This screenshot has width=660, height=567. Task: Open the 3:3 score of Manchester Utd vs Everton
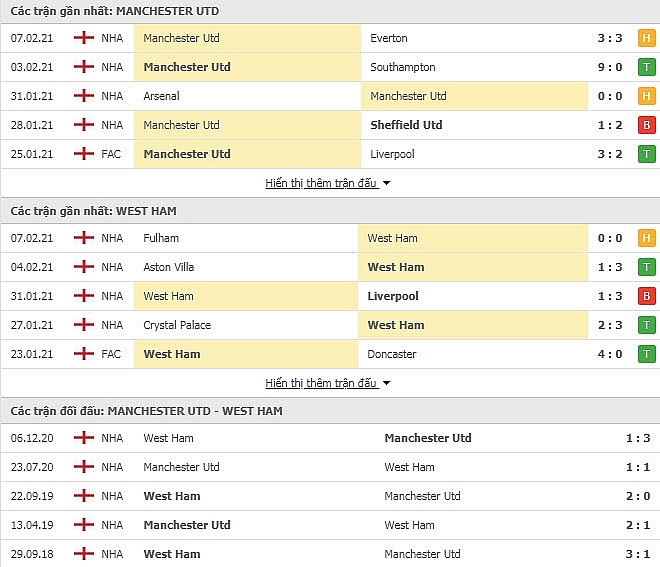(x=609, y=38)
